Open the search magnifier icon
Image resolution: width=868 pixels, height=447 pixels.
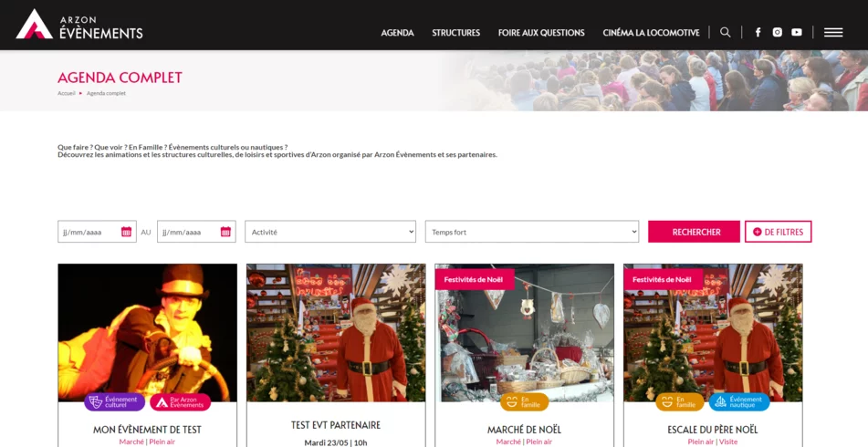(x=725, y=32)
